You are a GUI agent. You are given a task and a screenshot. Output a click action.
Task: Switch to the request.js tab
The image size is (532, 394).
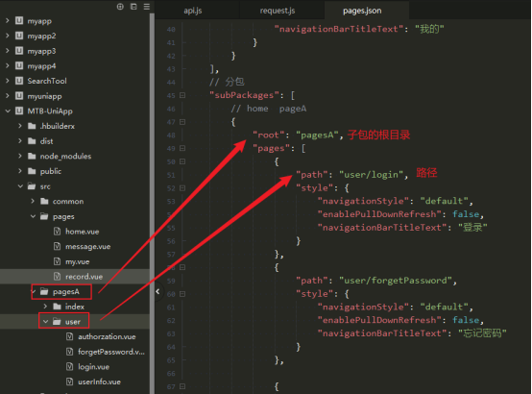click(278, 11)
